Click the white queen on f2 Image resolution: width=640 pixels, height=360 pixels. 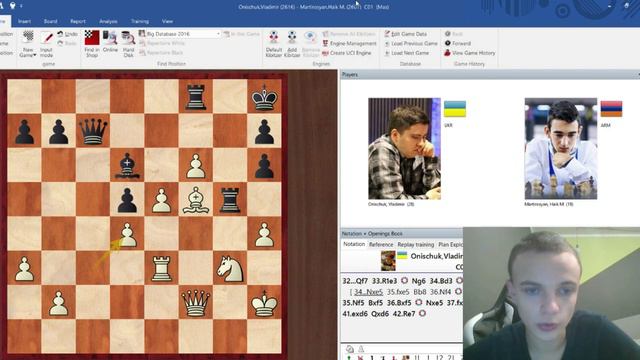[x=196, y=302]
